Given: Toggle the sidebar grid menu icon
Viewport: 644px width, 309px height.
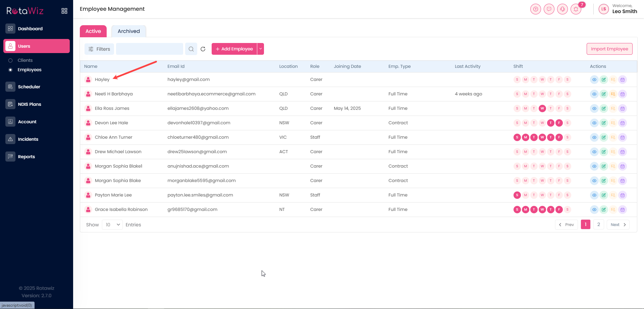Looking at the screenshot, I should [x=64, y=11].
